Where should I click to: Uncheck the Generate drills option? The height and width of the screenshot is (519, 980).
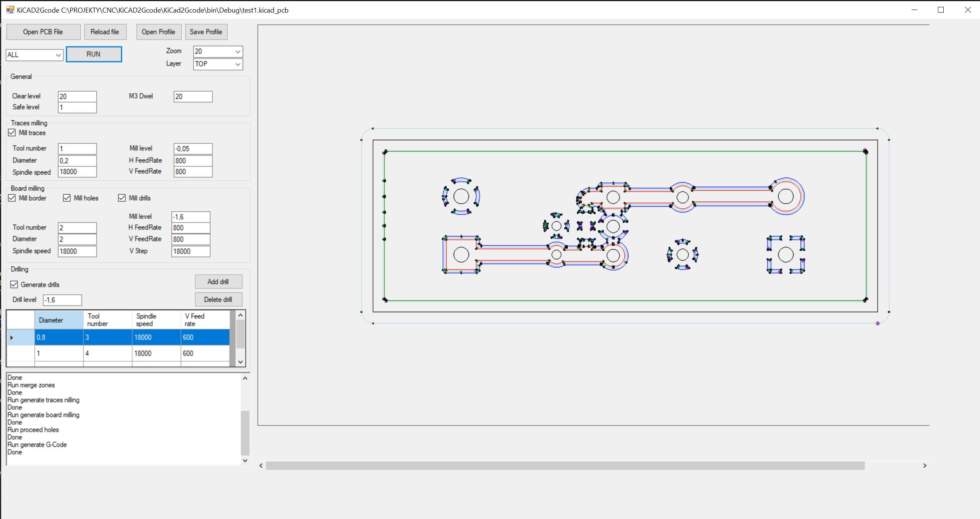[14, 284]
